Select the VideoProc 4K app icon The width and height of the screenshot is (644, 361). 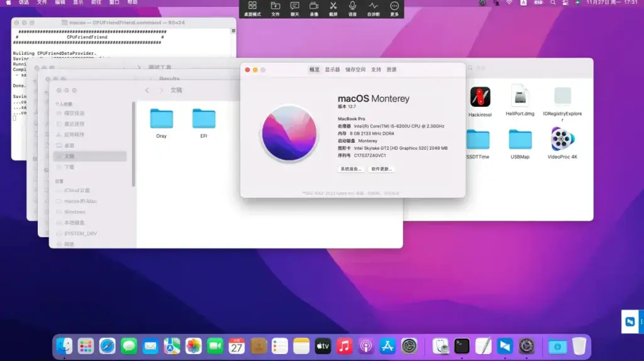pyautogui.click(x=562, y=139)
